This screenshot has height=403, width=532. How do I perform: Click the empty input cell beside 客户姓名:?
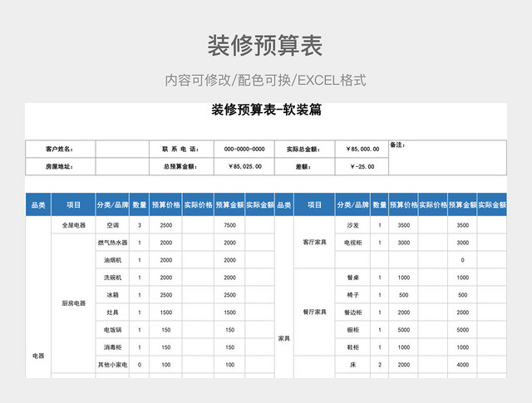(122, 149)
